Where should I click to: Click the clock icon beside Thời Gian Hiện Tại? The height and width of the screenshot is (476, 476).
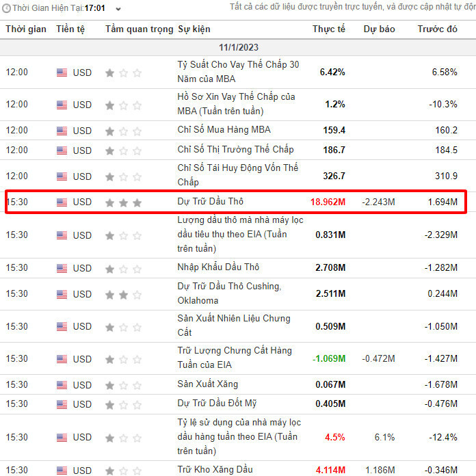point(6,8)
